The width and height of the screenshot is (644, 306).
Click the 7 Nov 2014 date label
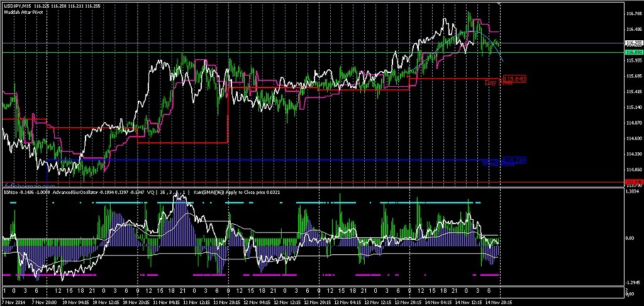pyautogui.click(x=13, y=302)
